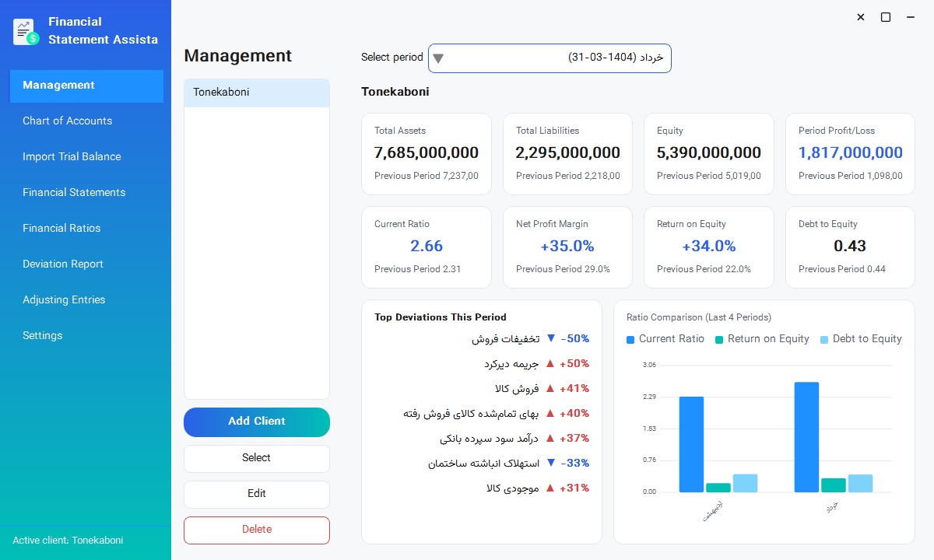The image size is (934, 560).
Task: Open Financial Statements in the sidebar
Action: point(86,193)
